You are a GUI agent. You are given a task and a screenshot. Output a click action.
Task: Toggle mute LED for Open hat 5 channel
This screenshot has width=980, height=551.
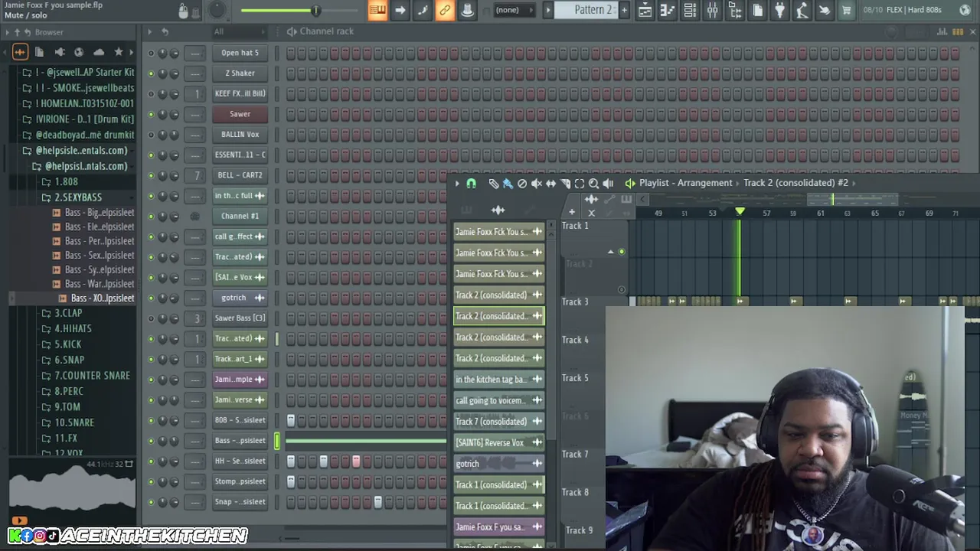coord(151,53)
